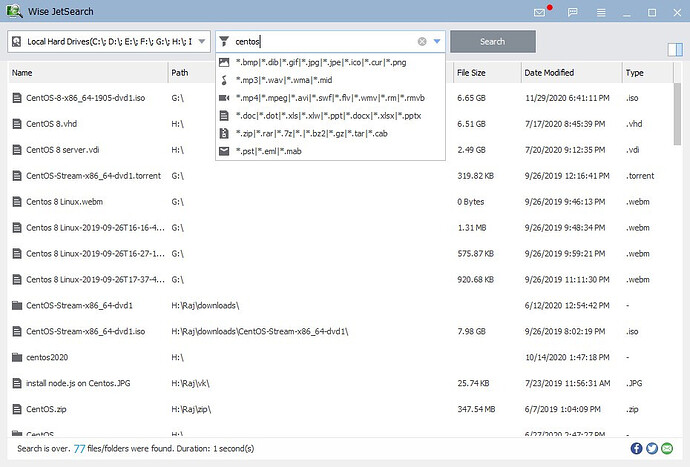Select the Centos 8 Linux.webm file name
This screenshot has height=467, width=690.
point(64,202)
